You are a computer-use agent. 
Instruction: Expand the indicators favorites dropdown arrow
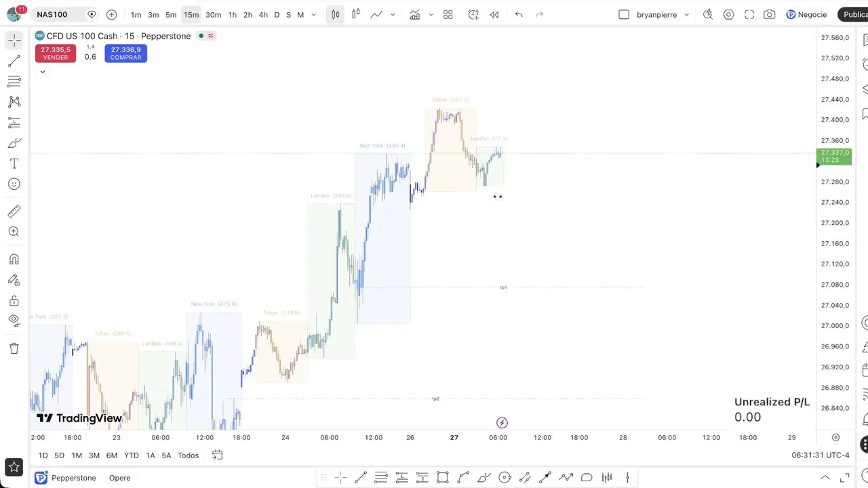[x=431, y=14]
